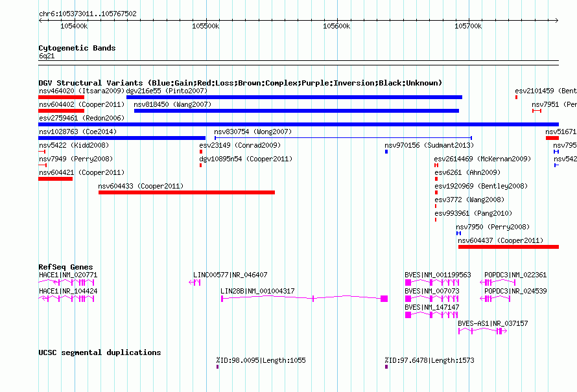This screenshot has width=577, height=392.
Task: Click the nsv604402 (Cooper2011) red bar
Action: point(61,111)
